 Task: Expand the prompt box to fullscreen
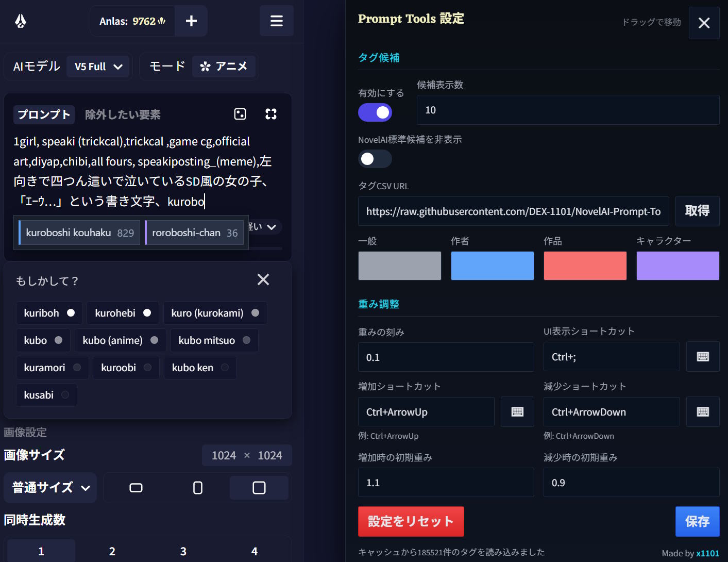point(271,114)
